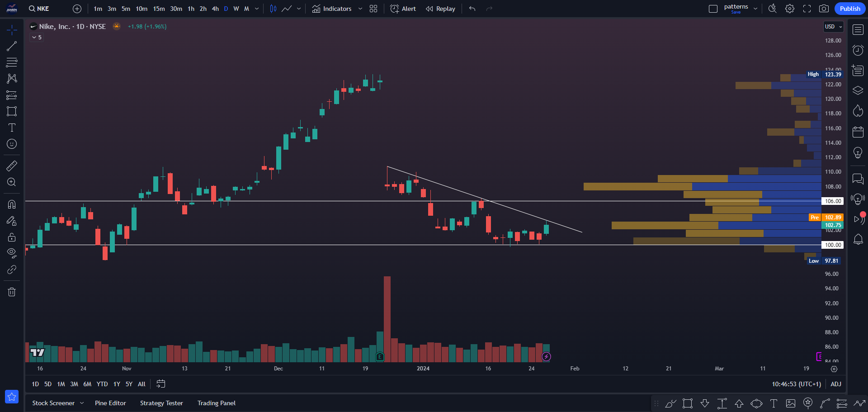Open the notifications bell panel
The width and height of the screenshot is (868, 412).
point(858,239)
